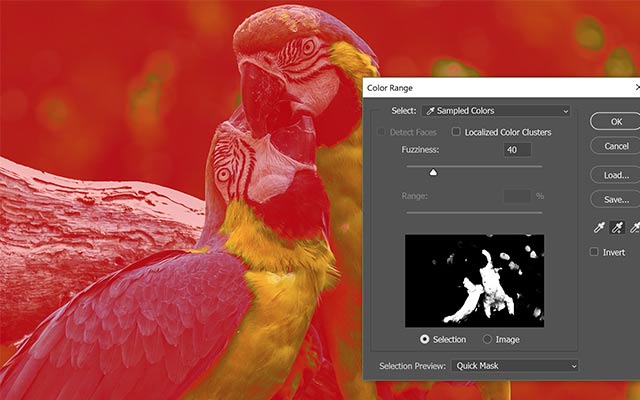Select the plain Eyedropper tool
This screenshot has width=640, height=400.
(x=599, y=227)
